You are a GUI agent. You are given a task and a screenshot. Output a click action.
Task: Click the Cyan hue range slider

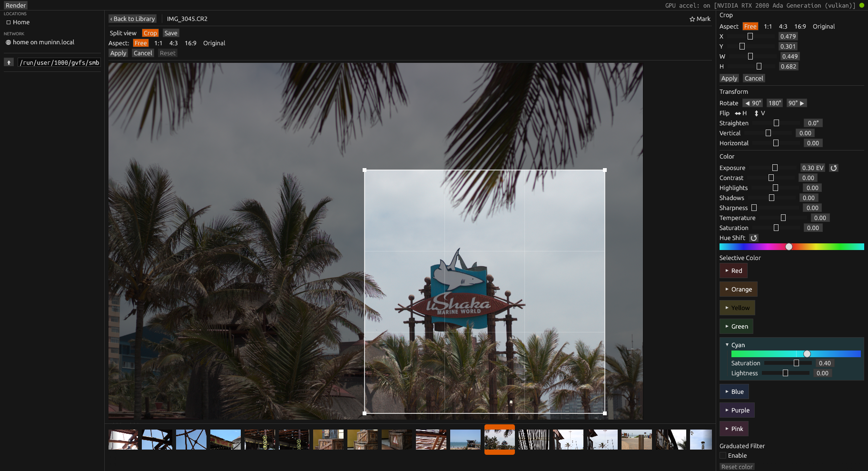[796, 354]
